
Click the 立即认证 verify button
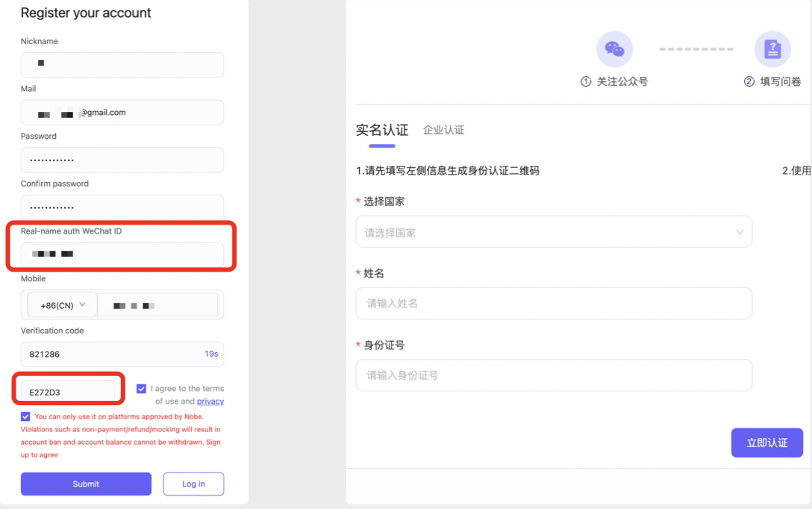pos(766,443)
